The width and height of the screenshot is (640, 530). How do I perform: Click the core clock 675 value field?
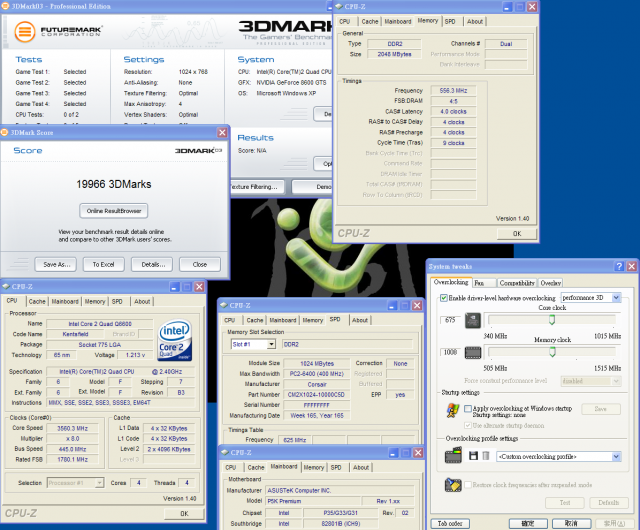click(451, 320)
